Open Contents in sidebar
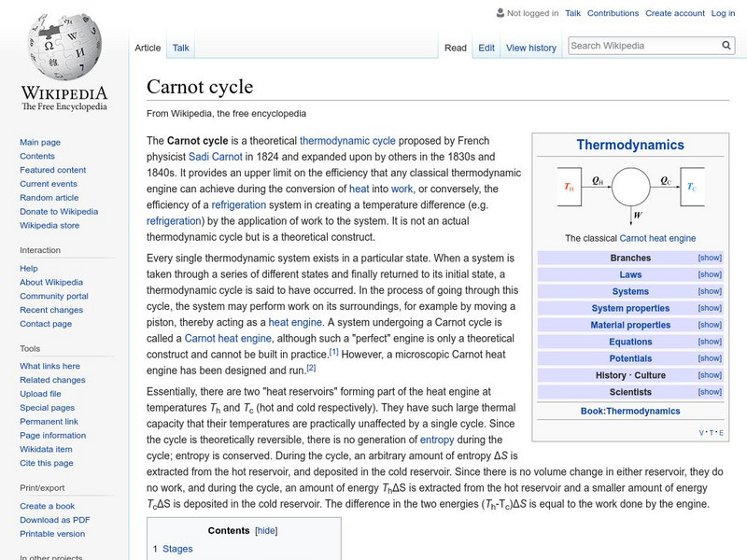The height and width of the screenshot is (560, 747). point(37,156)
